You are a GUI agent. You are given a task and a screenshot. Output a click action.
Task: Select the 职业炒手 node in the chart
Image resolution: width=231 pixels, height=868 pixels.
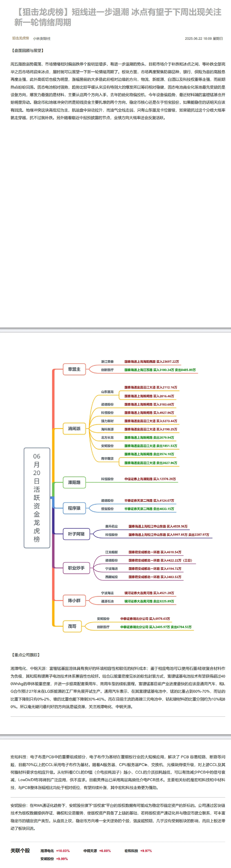pos(76,568)
